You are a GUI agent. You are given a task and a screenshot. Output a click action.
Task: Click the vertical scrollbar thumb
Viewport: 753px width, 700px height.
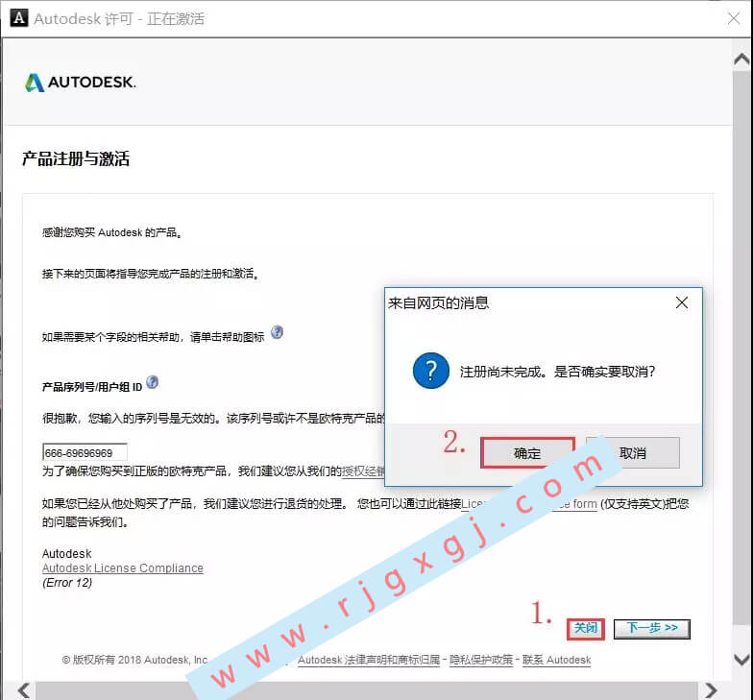coord(741,348)
